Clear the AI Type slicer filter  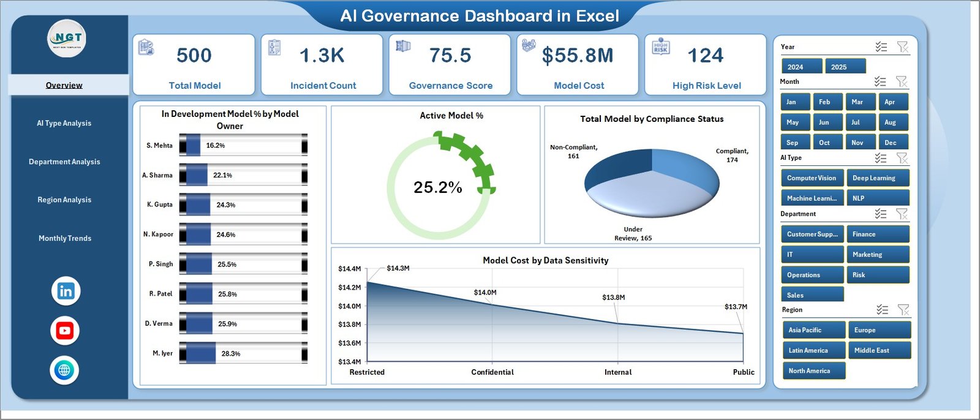pos(902,158)
